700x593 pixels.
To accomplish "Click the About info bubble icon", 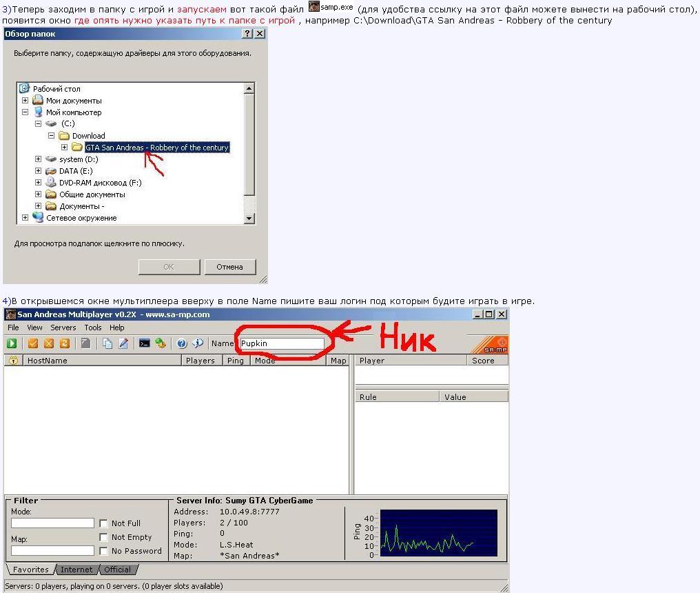I will click(198, 343).
